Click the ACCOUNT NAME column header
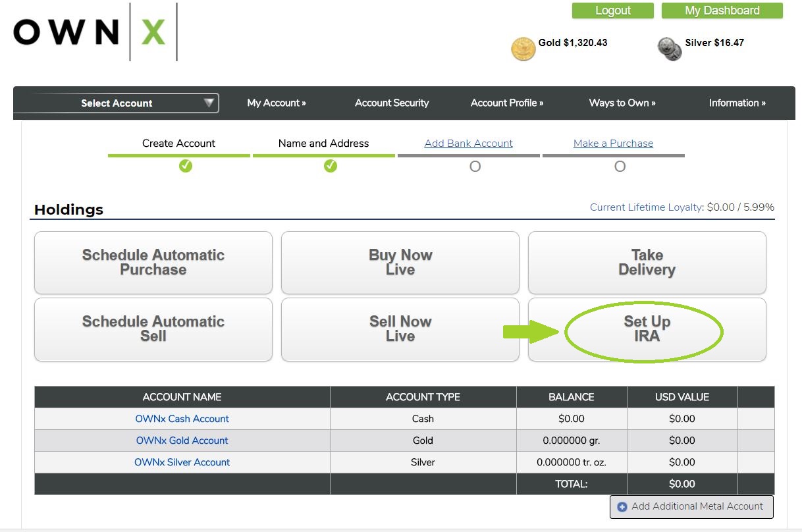The width and height of the screenshot is (802, 532). [182, 397]
